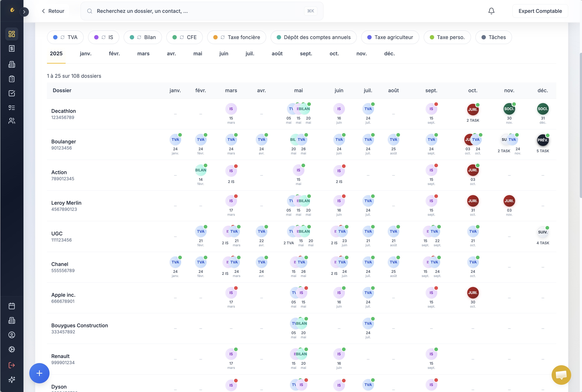
Task: Open settings via the gear icon
Action: [12, 349]
